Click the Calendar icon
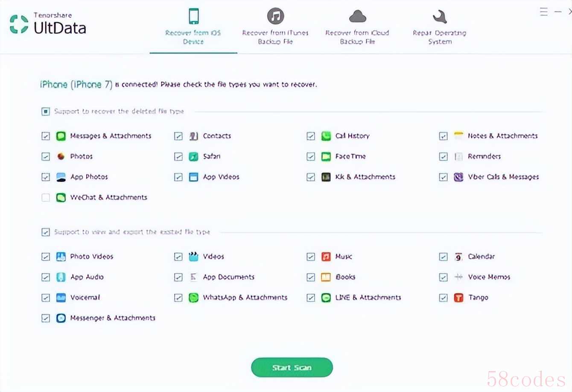572x392 pixels. pyautogui.click(x=458, y=257)
